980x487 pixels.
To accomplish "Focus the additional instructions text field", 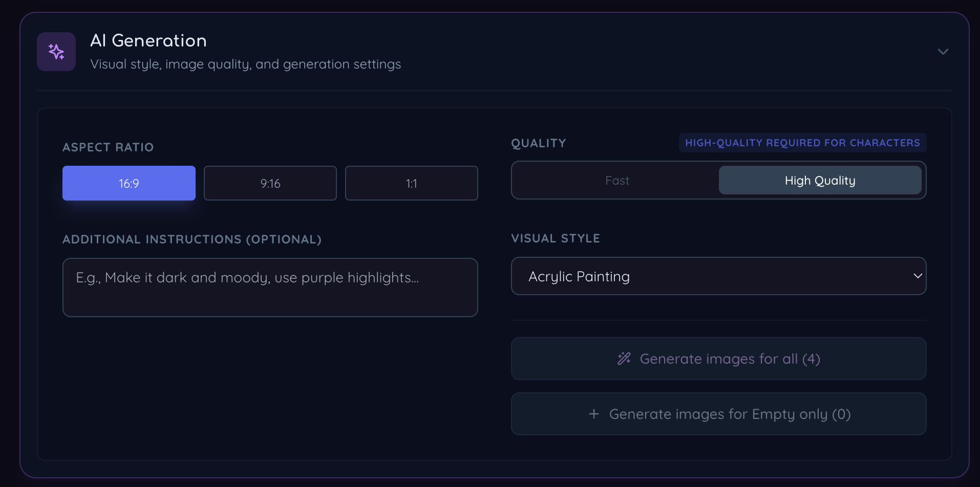I will pos(270,287).
